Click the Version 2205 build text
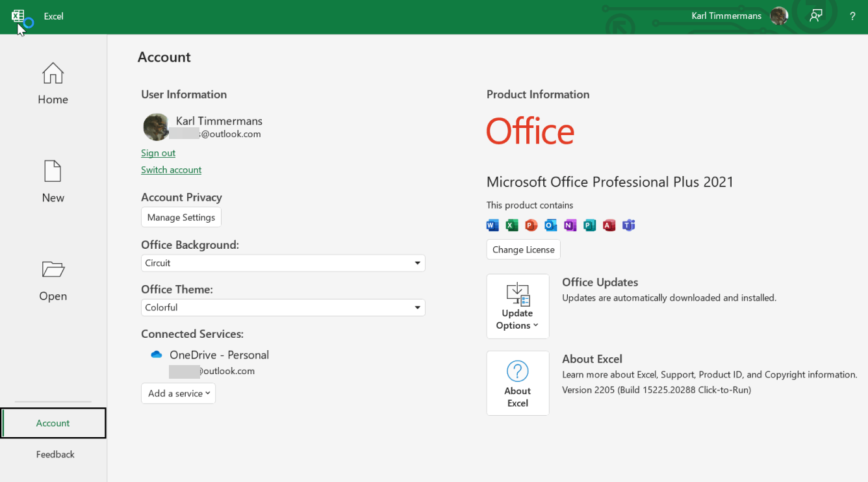868x482 pixels. [656, 390]
